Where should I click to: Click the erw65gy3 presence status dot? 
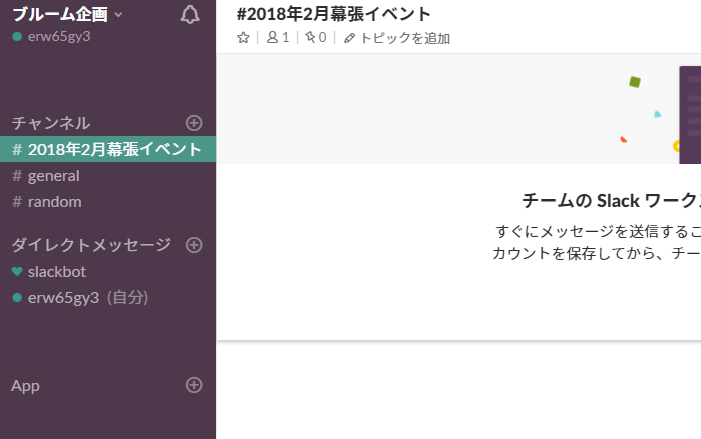point(17,37)
